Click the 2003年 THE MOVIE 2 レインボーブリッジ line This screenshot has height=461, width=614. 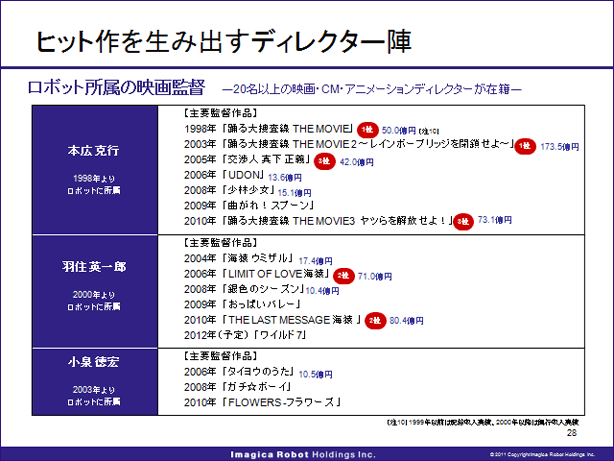(349, 144)
